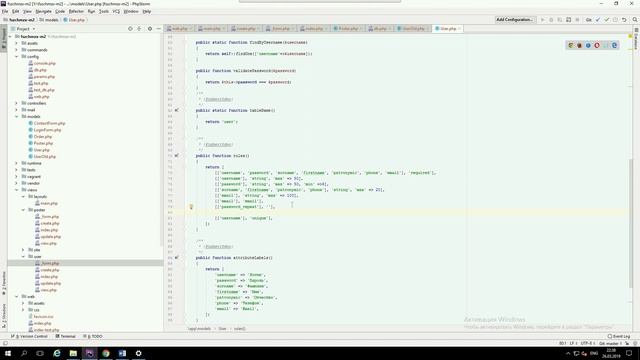Image resolution: width=640 pixels, height=360 pixels.
Task: Collapse the config folder
Action: 17,56
